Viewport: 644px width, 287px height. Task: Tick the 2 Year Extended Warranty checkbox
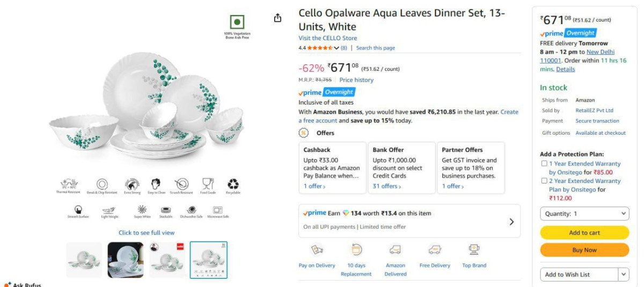coord(544,181)
